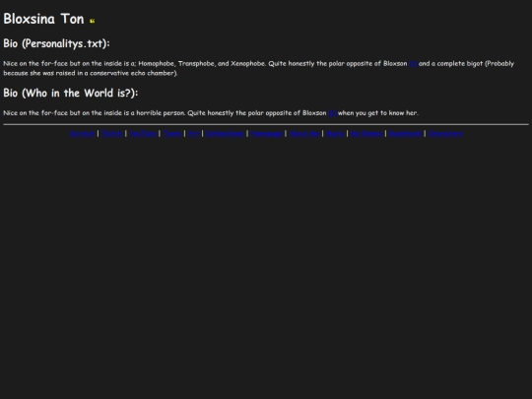Viewport: 532px width, 399px height.
Task: Go to the Toons footer link
Action: tap(172, 134)
